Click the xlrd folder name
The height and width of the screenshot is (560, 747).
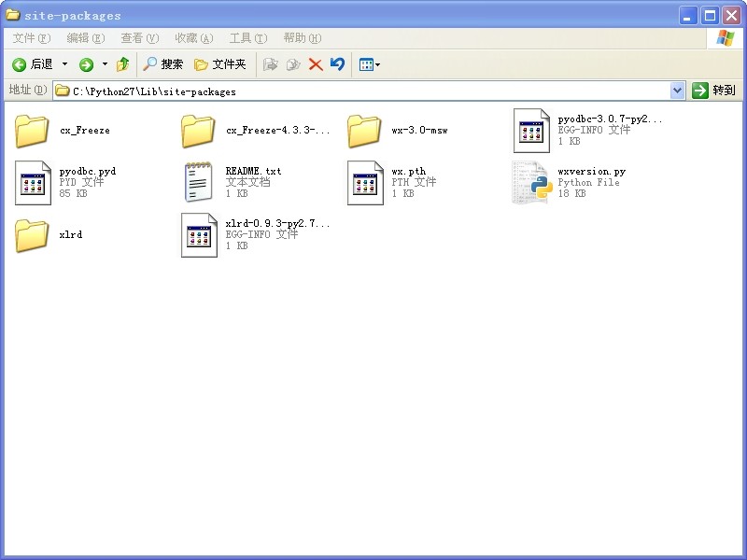tap(71, 234)
